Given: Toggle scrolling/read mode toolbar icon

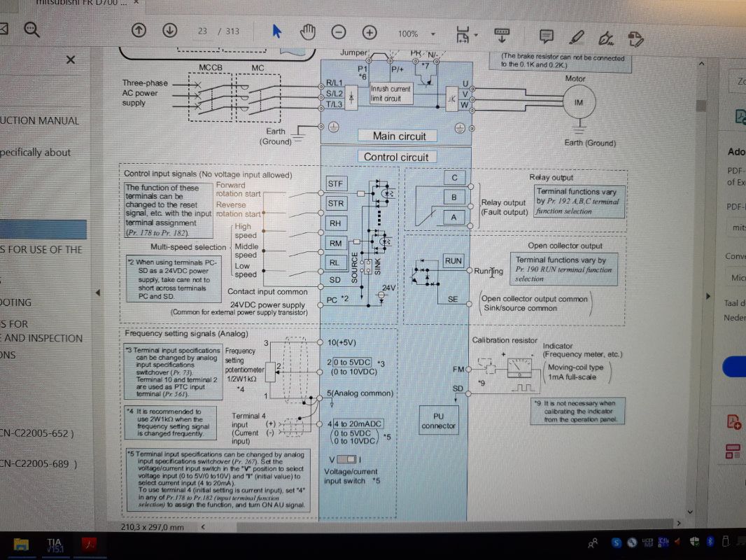Looking at the screenshot, I should click(502, 35).
